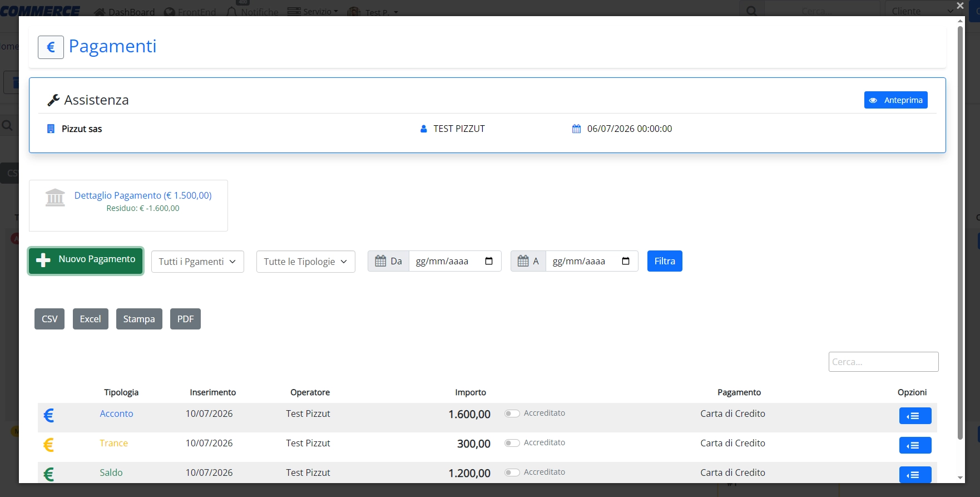Open the Tutti i Pgamenti dropdown

[197, 262]
